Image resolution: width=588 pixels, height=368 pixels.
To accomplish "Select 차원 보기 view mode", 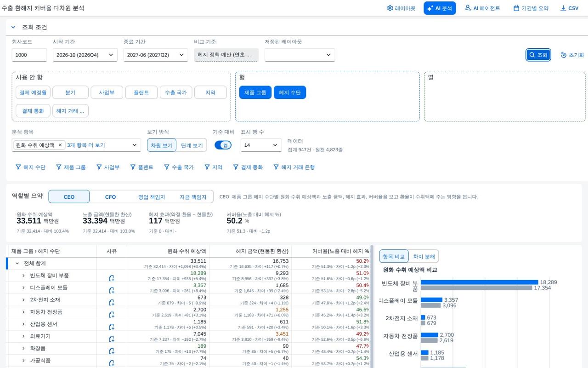I will point(162,145).
